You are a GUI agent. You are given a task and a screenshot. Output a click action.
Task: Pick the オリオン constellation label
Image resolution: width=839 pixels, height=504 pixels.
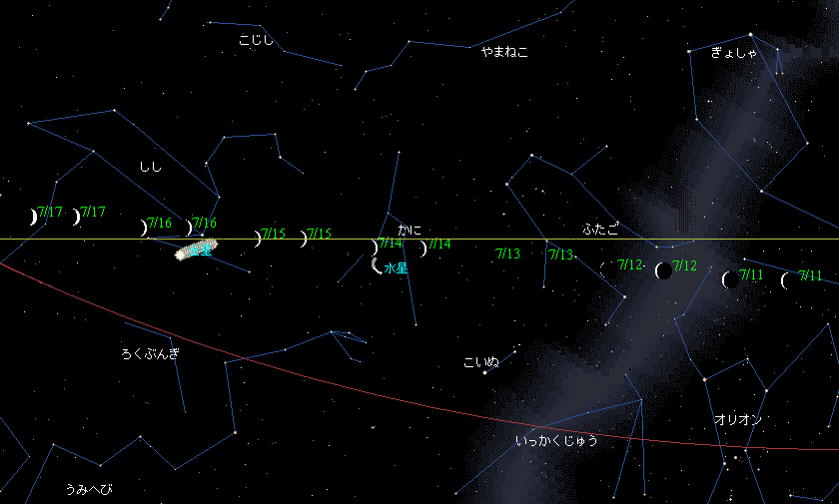[737, 420]
